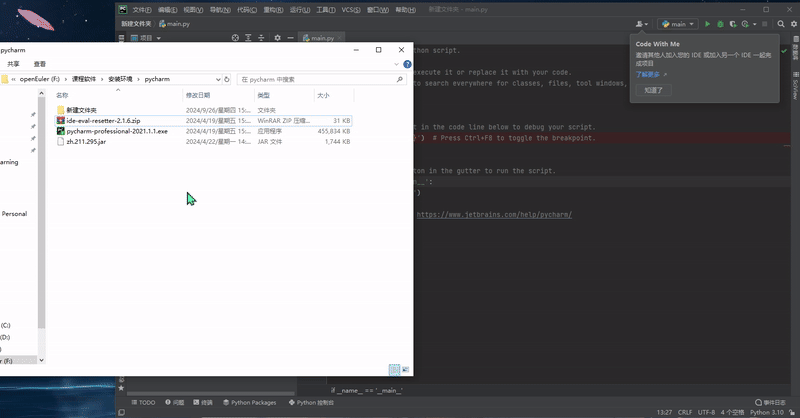Open 工具 menu in PyCharm
This screenshot has width=800, height=418.
click(326, 10)
